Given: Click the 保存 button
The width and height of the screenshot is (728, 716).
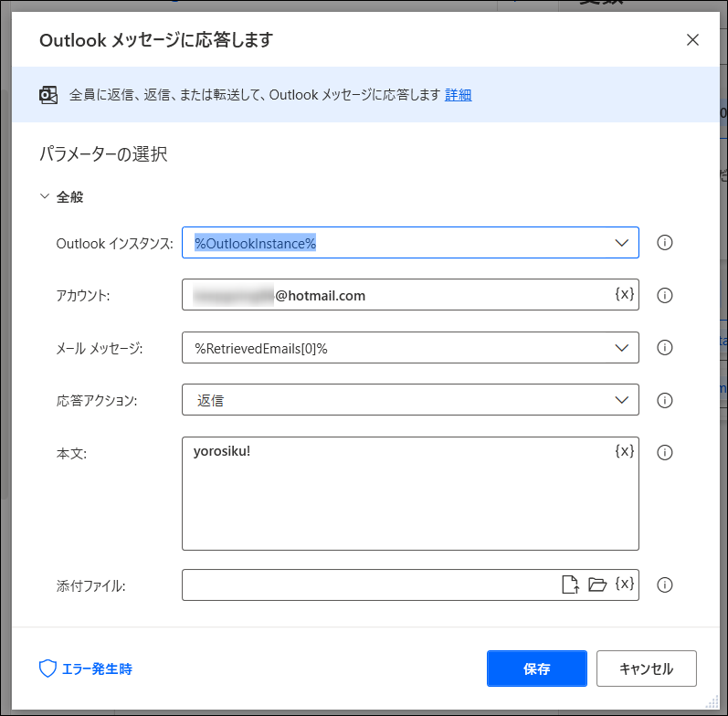Looking at the screenshot, I should tap(537, 669).
